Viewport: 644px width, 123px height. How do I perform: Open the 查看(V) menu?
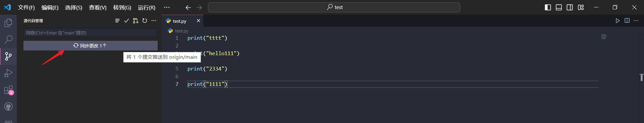98,7
